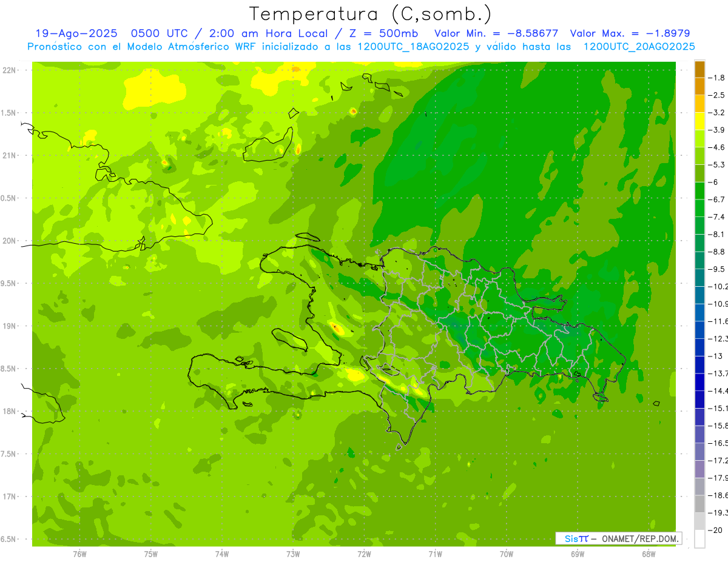Click the '18N' latitude label
728x562 pixels.
tap(8, 412)
